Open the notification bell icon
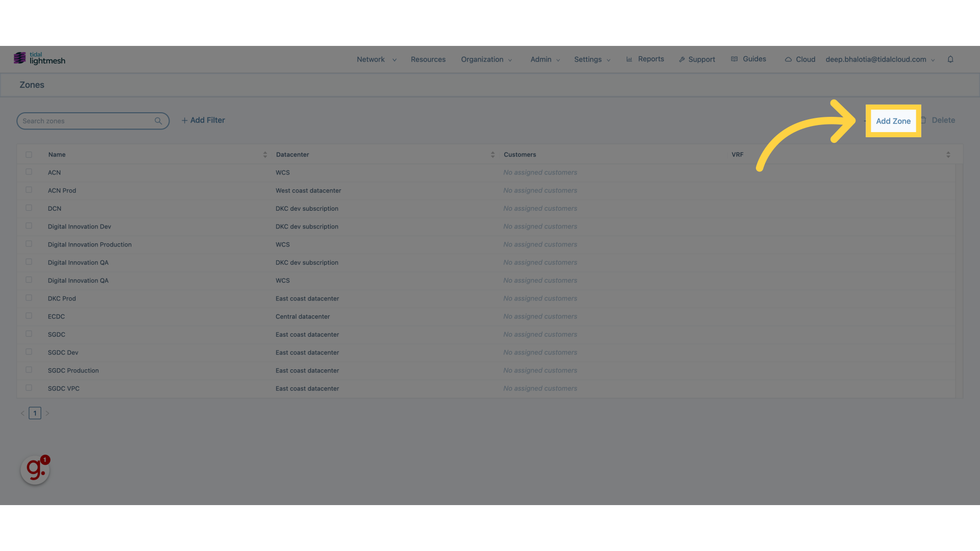The height and width of the screenshot is (551, 980). coord(950,59)
